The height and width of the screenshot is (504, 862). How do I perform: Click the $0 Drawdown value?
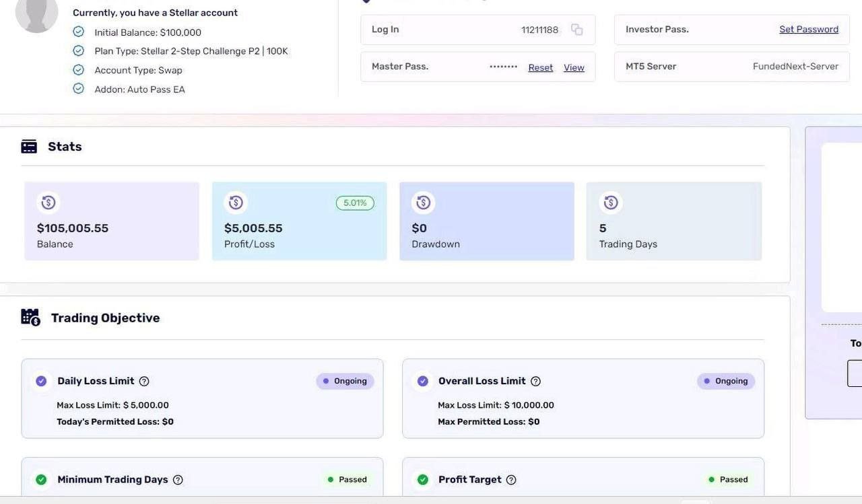[420, 228]
